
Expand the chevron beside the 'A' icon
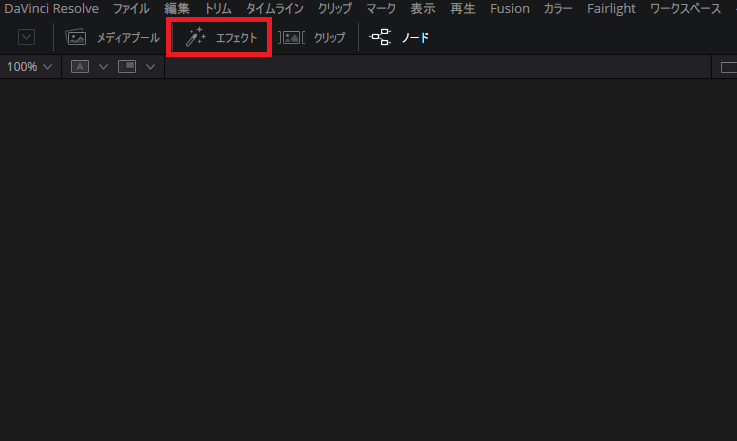coord(103,67)
